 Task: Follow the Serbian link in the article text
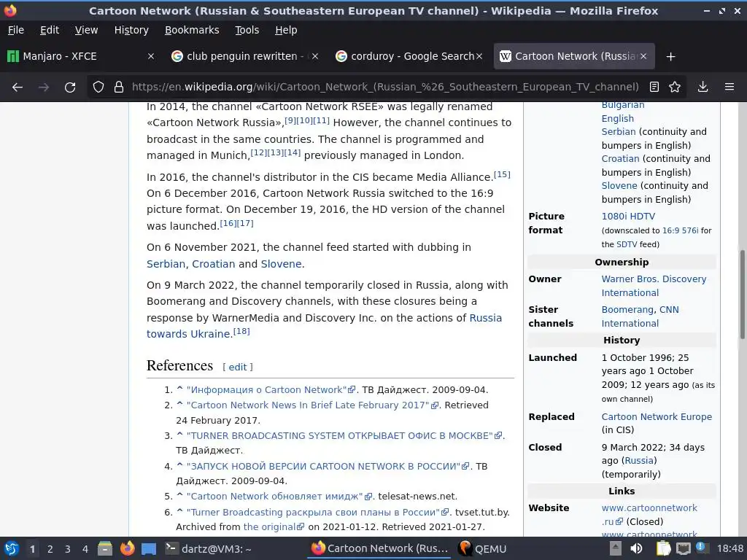coord(166,264)
